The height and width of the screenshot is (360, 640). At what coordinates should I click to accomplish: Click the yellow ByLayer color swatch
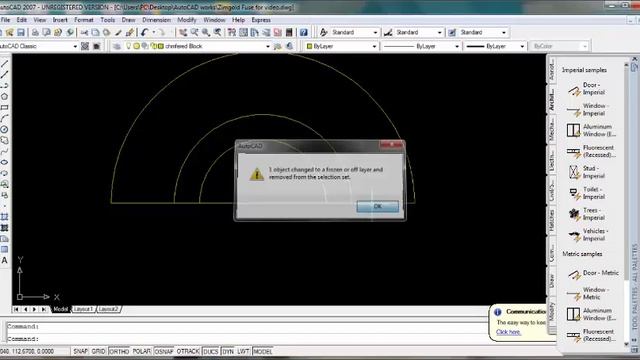309,46
